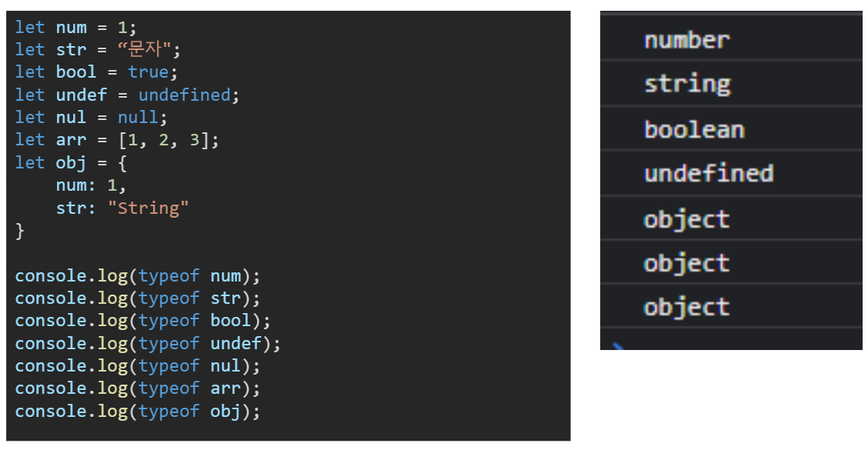Viewport: 868px width, 450px height.
Task: Click the closing brace of obj
Action: tap(20, 231)
